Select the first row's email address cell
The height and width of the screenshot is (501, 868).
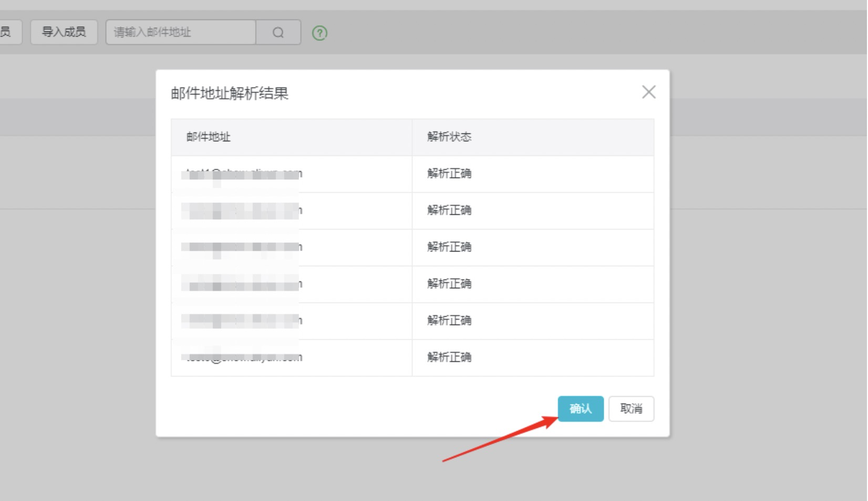pyautogui.click(x=244, y=174)
